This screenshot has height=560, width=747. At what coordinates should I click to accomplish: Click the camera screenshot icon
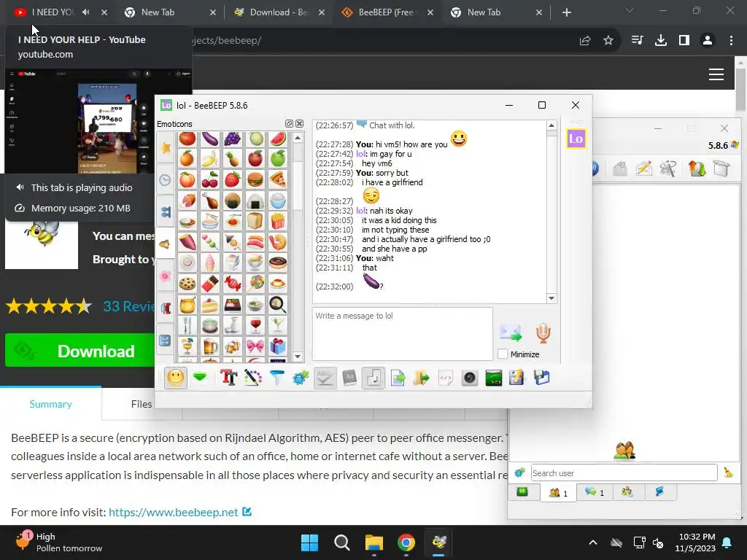469,378
